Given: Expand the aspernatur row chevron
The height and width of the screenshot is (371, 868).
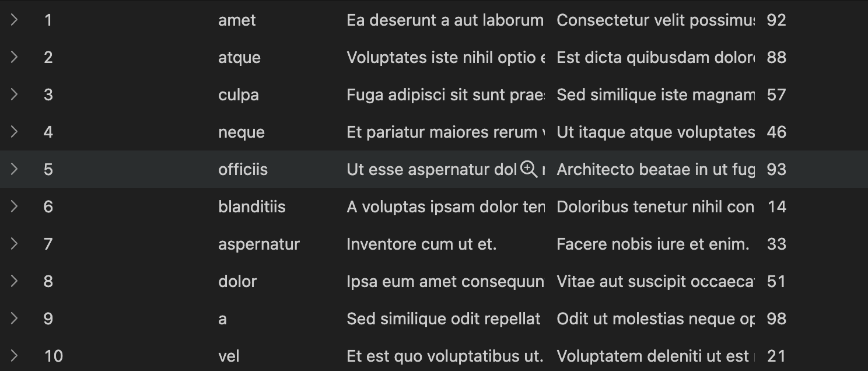Looking at the screenshot, I should (14, 244).
